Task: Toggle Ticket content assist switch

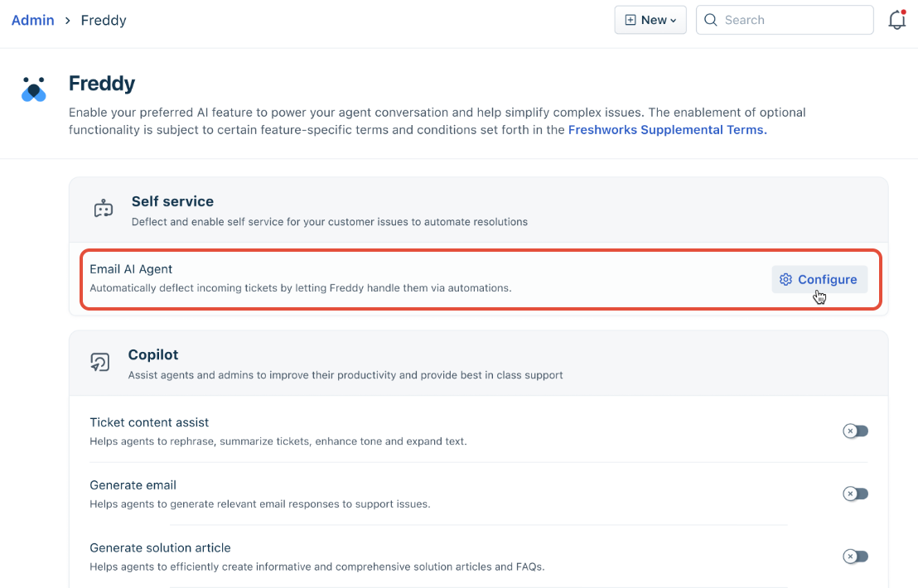Action: pos(855,431)
